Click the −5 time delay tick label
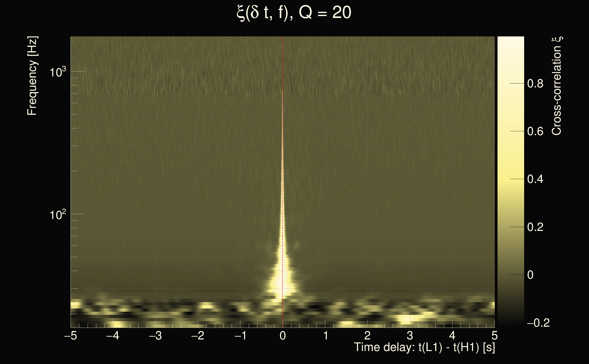Image resolution: width=589 pixels, height=364 pixels. pyautogui.click(x=70, y=336)
